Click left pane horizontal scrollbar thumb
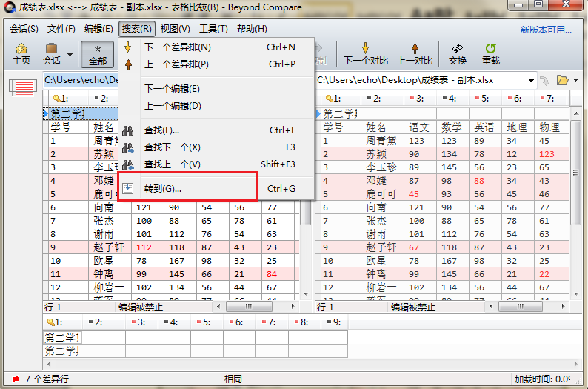588x389 pixels. (x=249, y=307)
